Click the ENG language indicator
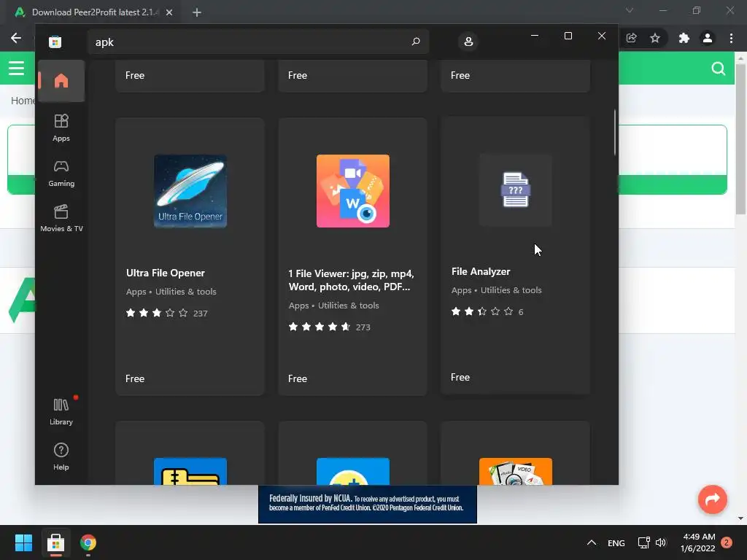This screenshot has width=747, height=560. click(616, 542)
